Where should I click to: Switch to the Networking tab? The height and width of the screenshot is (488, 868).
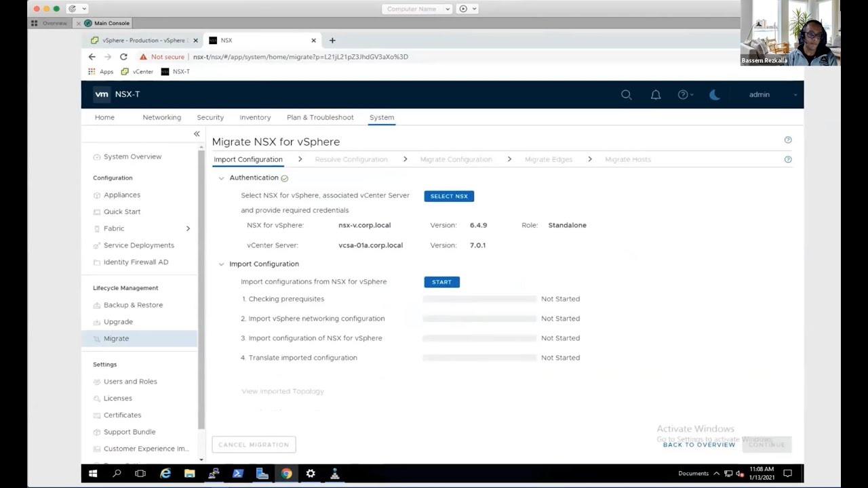point(162,117)
